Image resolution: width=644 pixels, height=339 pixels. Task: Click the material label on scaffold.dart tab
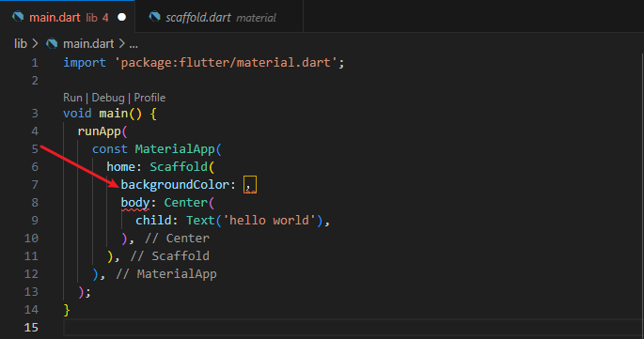[257, 18]
